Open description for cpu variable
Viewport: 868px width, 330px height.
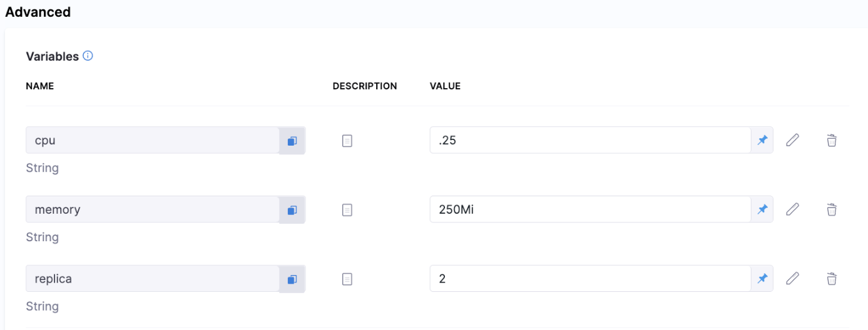coord(347,141)
